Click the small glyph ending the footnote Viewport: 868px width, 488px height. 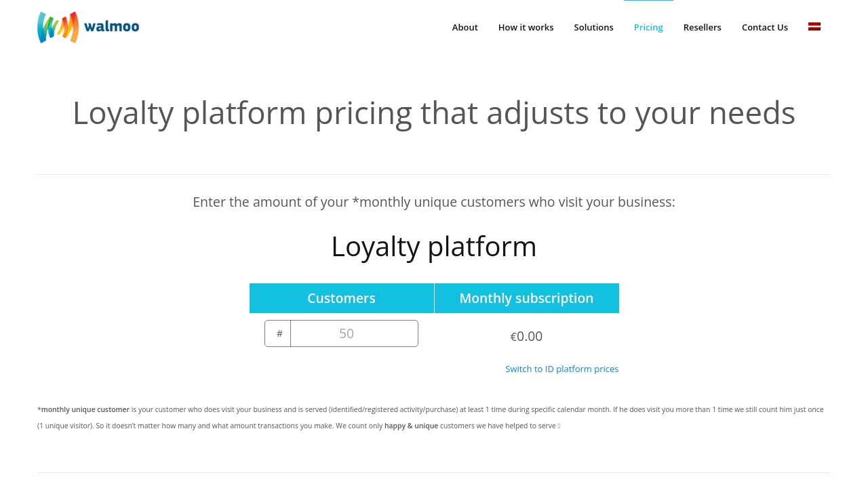[x=559, y=426]
